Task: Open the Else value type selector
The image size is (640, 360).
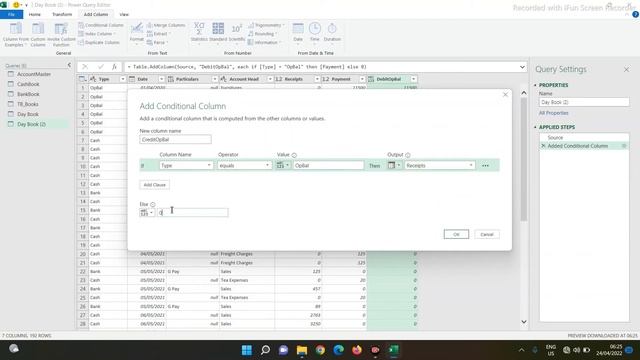Action: click(x=147, y=213)
